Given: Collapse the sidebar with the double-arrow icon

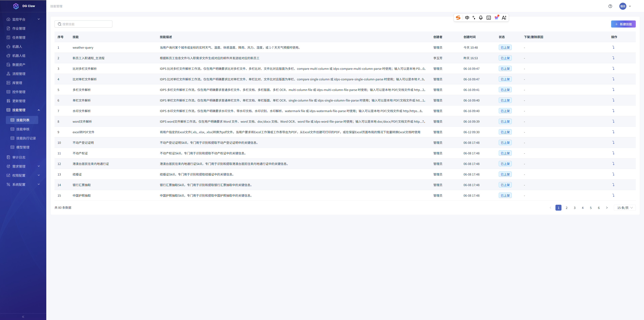Looking at the screenshot, I should pos(23,317).
